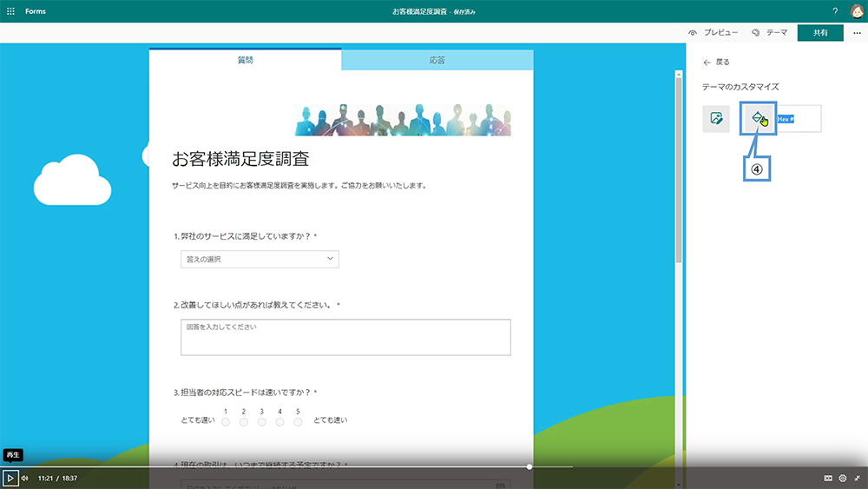Click the video volume speaker icon

[x=25, y=478]
